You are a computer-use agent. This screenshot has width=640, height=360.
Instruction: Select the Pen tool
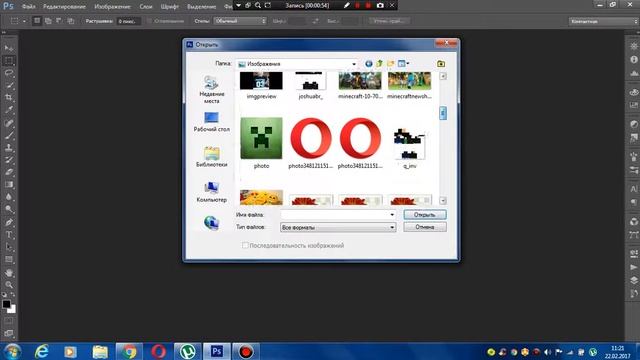[x=9, y=222]
